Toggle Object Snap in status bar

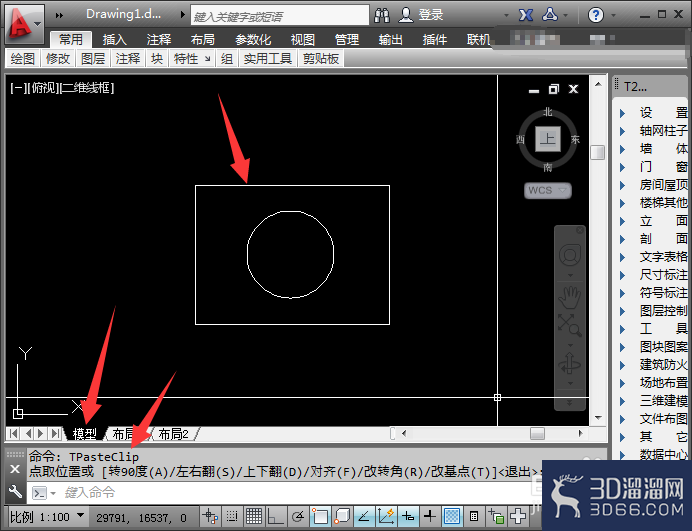coord(320,516)
